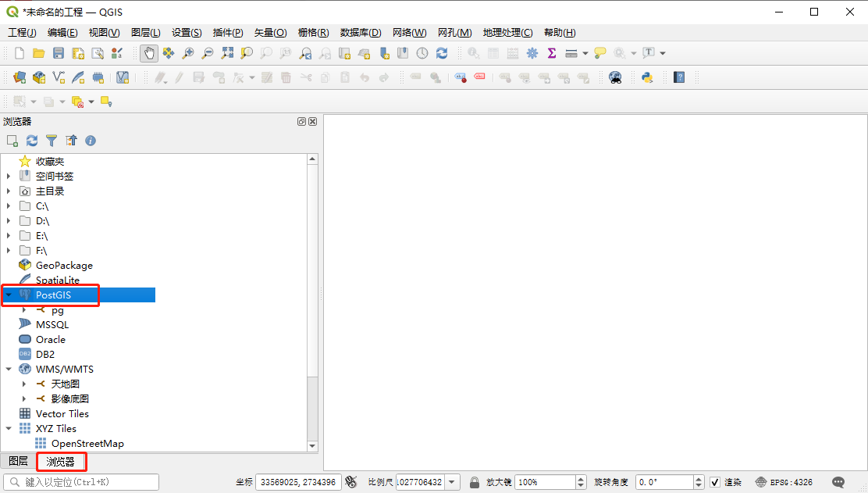Screen dimensions: 868x493
Task: Open deselect features dropdown arrow
Action: click(91, 102)
